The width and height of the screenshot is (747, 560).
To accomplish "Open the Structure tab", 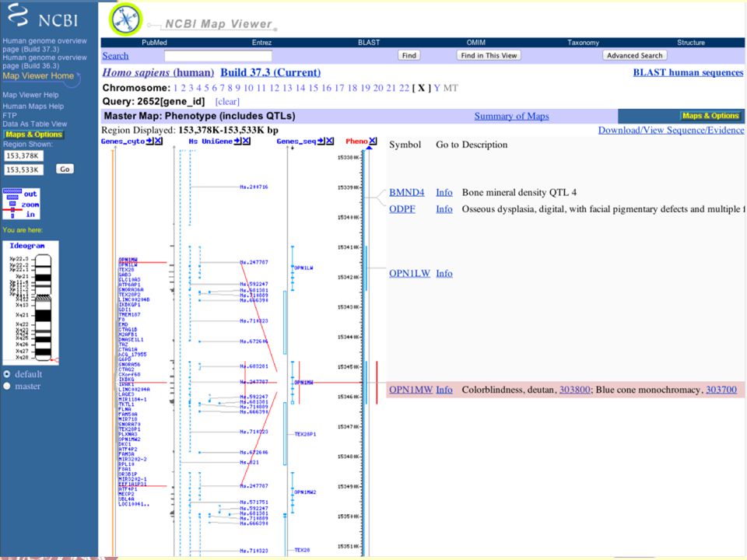I will pyautogui.click(x=691, y=42).
